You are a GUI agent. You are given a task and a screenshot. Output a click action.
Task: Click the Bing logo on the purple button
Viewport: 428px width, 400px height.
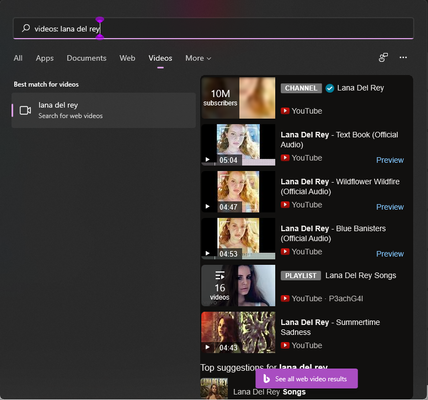(266, 379)
